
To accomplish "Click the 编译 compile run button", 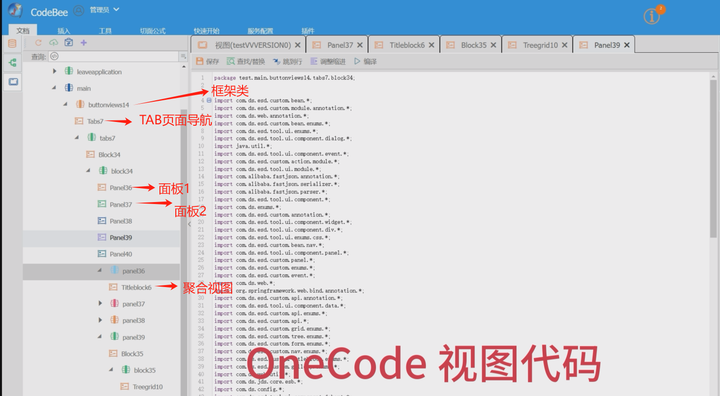I will [x=366, y=61].
